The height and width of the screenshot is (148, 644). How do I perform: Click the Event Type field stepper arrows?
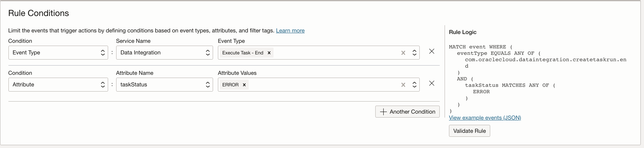coord(415,53)
